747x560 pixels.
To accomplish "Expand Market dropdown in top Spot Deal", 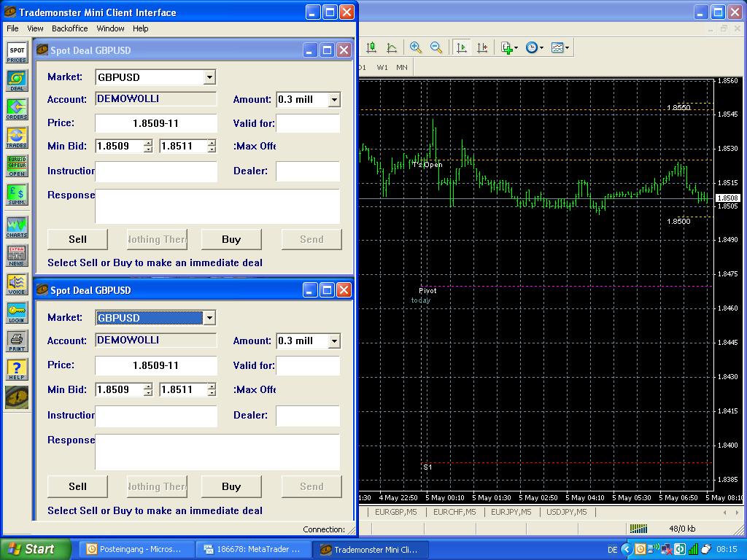I will click(209, 77).
